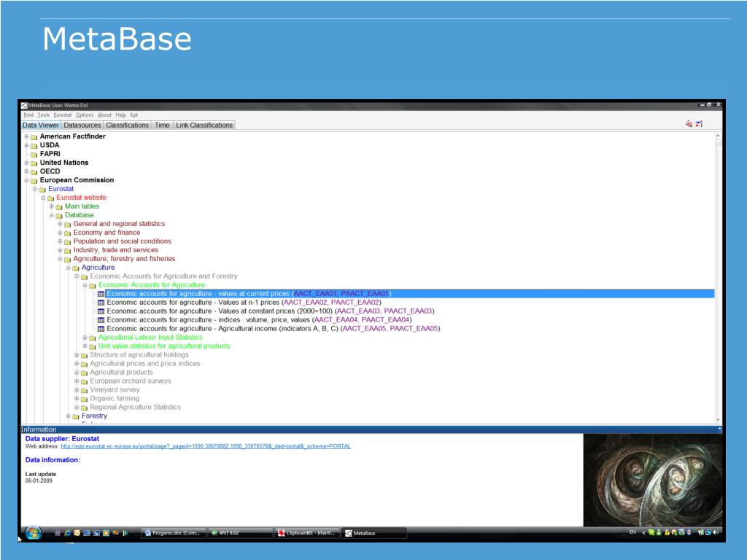Click the Economic Accounts for Agriculture folder icon
Screen dimensions: 747x560
click(x=93, y=286)
